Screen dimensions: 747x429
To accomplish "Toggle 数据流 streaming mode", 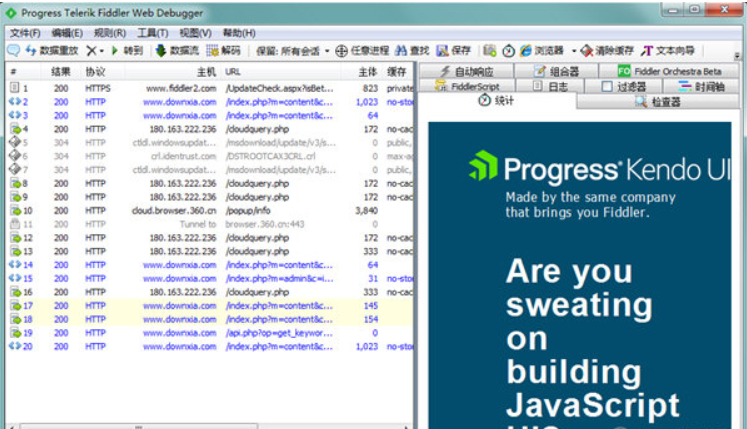I will tap(177, 51).
